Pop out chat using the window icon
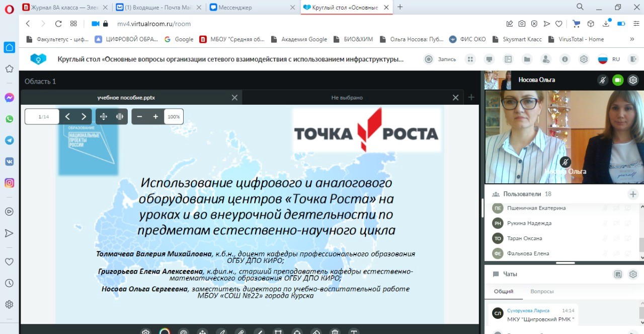This screenshot has height=334, width=644. (x=618, y=274)
